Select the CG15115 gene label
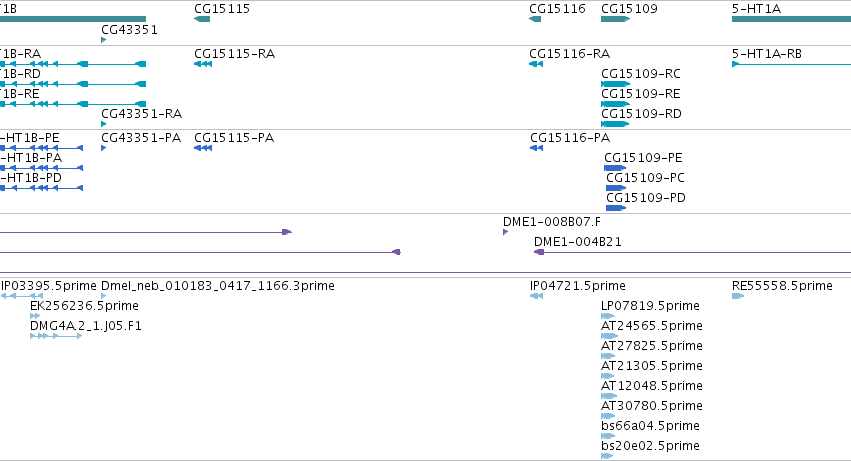The height and width of the screenshot is (461, 851). (222, 9)
